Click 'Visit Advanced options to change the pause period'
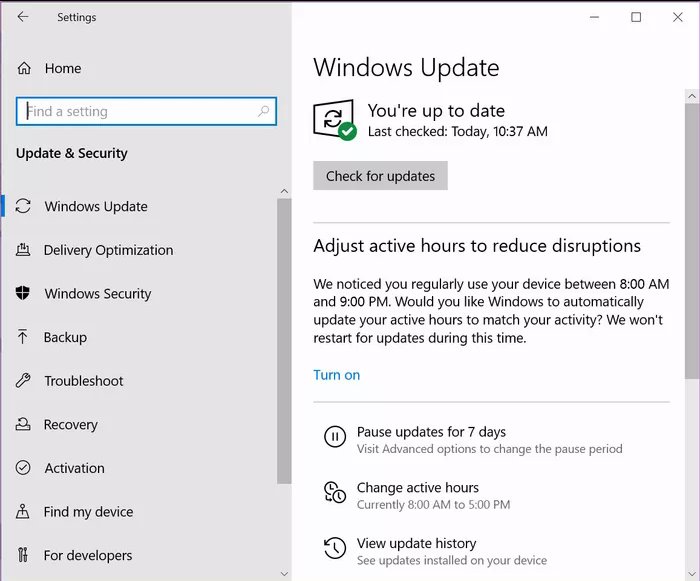 pos(489,449)
